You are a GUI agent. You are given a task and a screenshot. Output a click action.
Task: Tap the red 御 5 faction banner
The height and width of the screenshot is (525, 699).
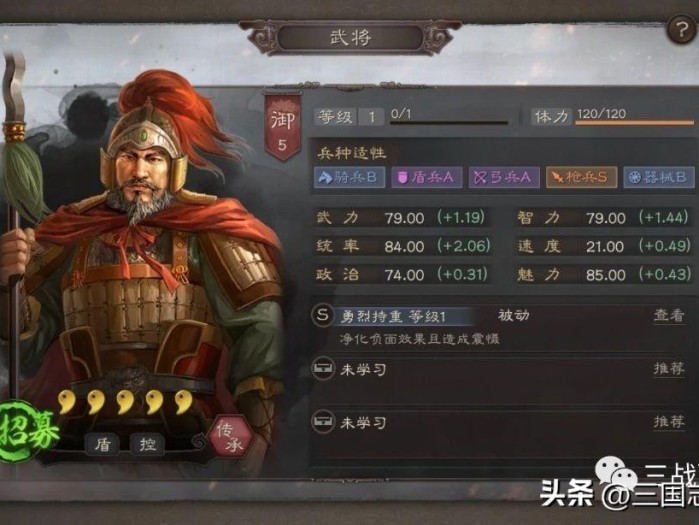click(283, 126)
